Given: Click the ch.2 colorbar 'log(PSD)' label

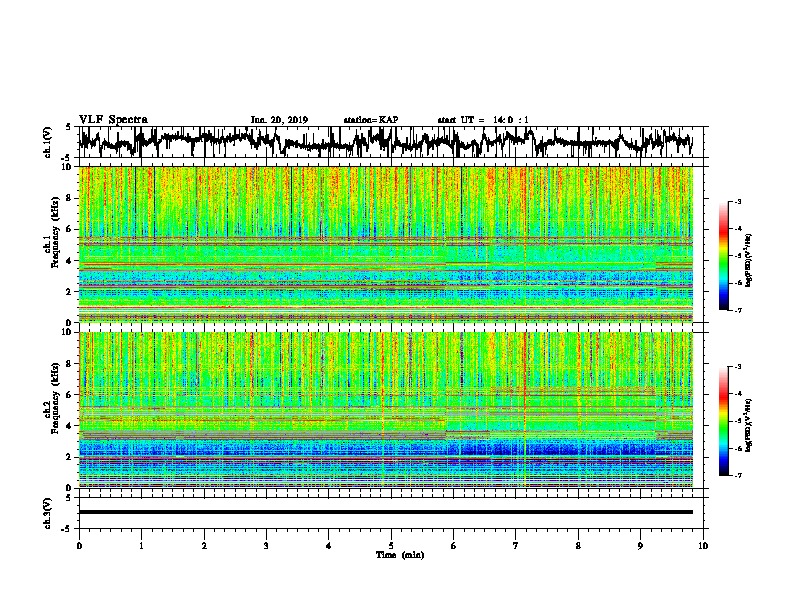Looking at the screenshot, I should [749, 425].
